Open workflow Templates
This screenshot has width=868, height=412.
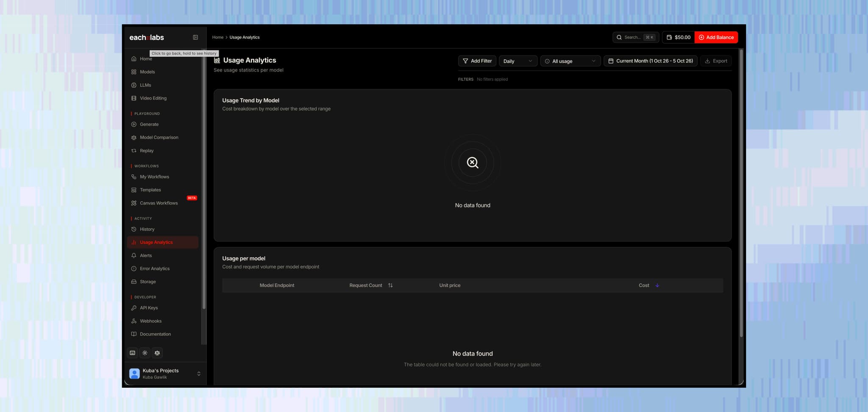pyautogui.click(x=163, y=190)
